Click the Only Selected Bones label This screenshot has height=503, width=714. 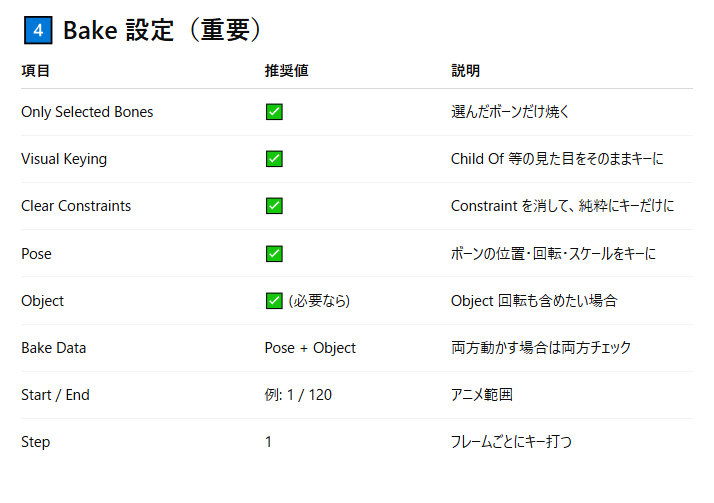tap(87, 112)
